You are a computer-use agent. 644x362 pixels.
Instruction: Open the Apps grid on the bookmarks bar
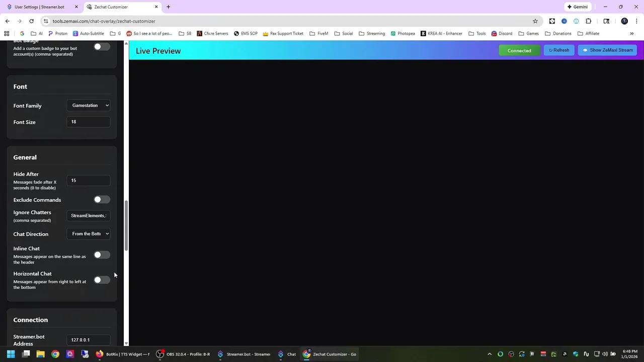coord(7,34)
